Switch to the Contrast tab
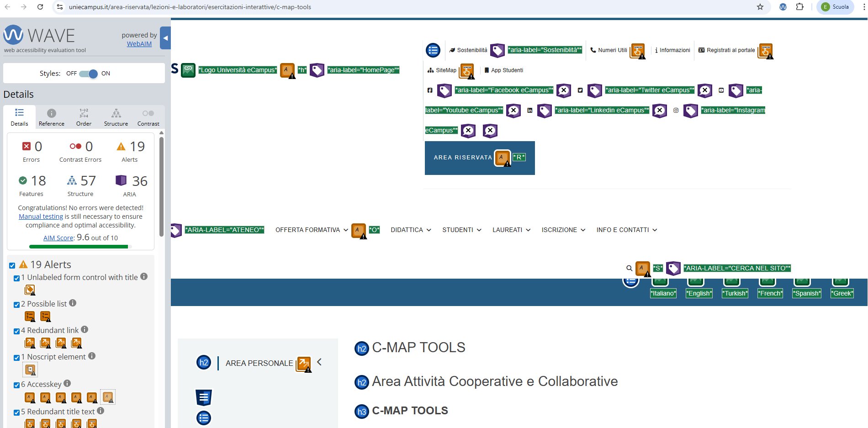Viewport: 868px width, 428px height. tap(148, 117)
